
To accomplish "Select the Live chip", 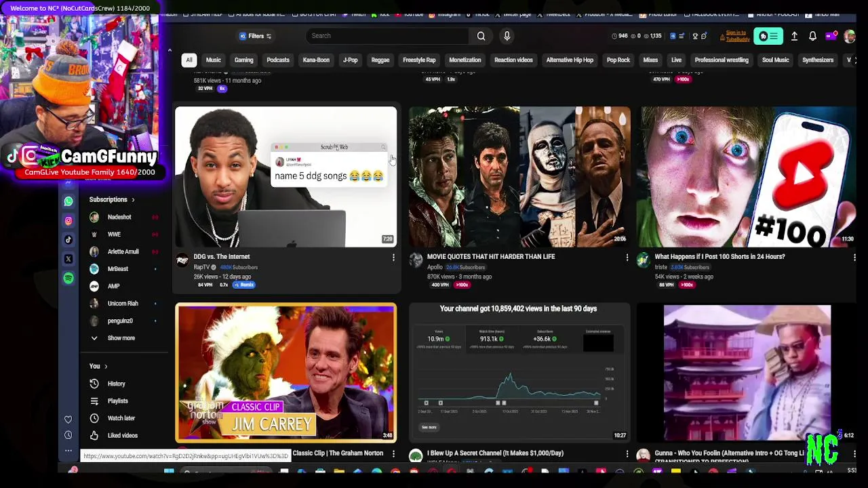I will [x=676, y=60].
